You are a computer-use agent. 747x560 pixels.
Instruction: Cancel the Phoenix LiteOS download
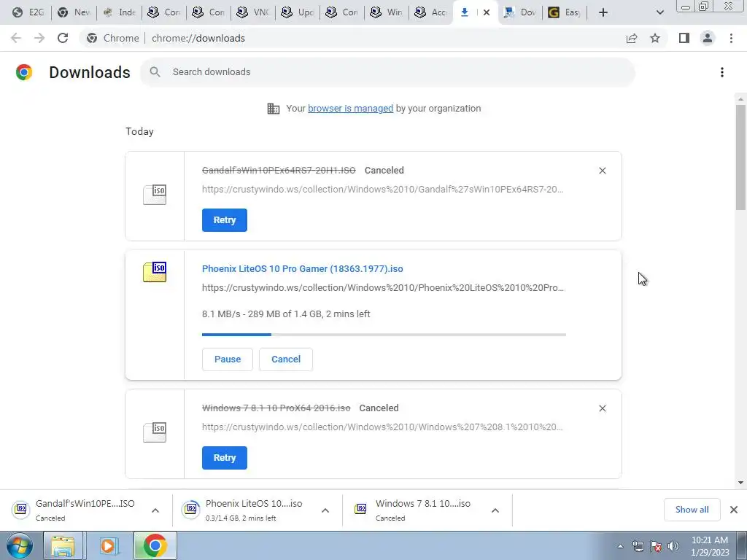tap(286, 359)
